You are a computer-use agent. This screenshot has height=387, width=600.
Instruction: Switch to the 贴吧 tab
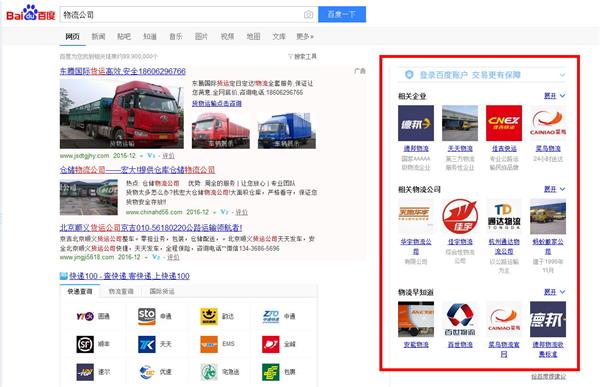(124, 36)
